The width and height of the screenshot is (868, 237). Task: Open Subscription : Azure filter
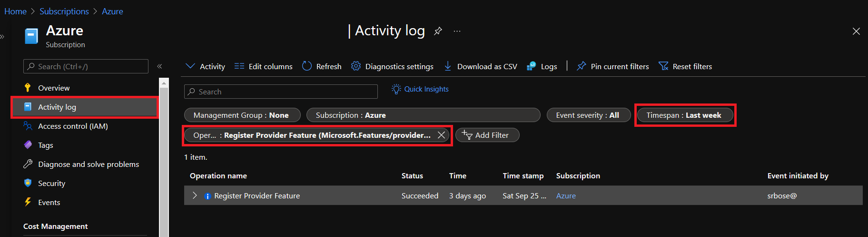(424, 115)
